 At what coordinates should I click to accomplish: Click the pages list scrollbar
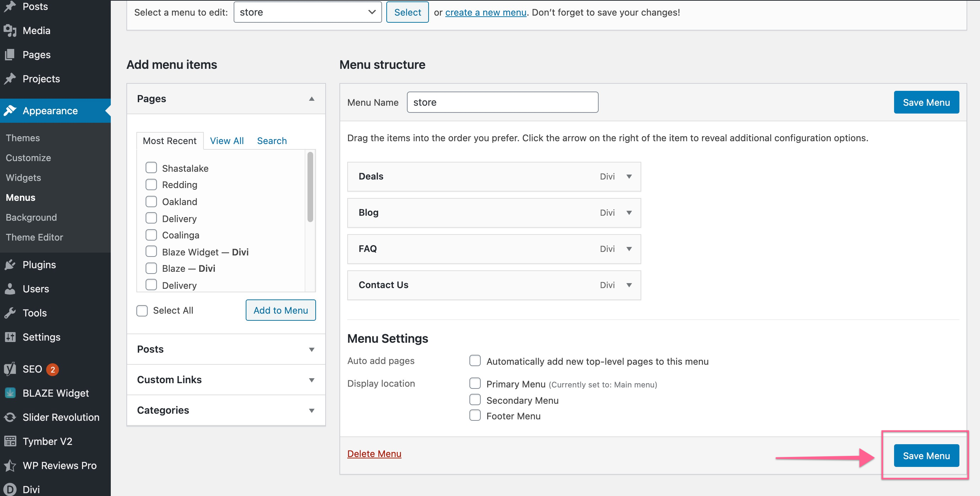(x=310, y=186)
